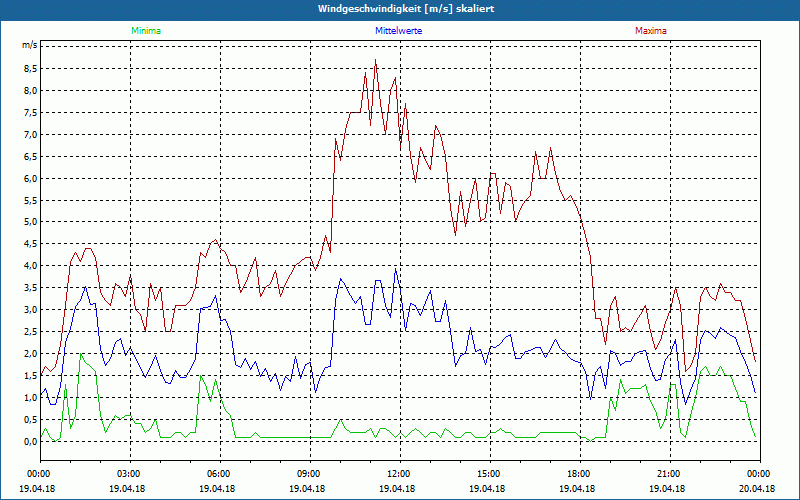Click the 6,5 y-axis value
The image size is (800, 500).
[x=29, y=157]
